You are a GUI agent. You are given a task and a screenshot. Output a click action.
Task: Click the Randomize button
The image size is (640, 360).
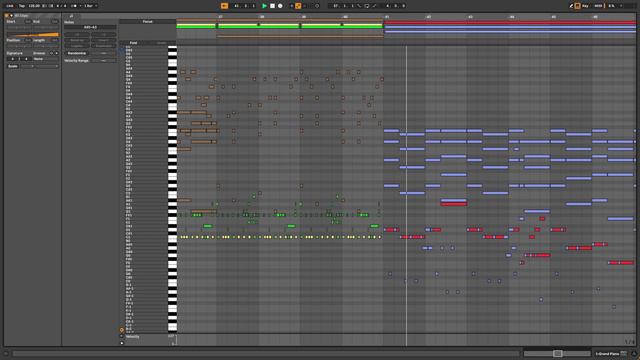coord(77,53)
